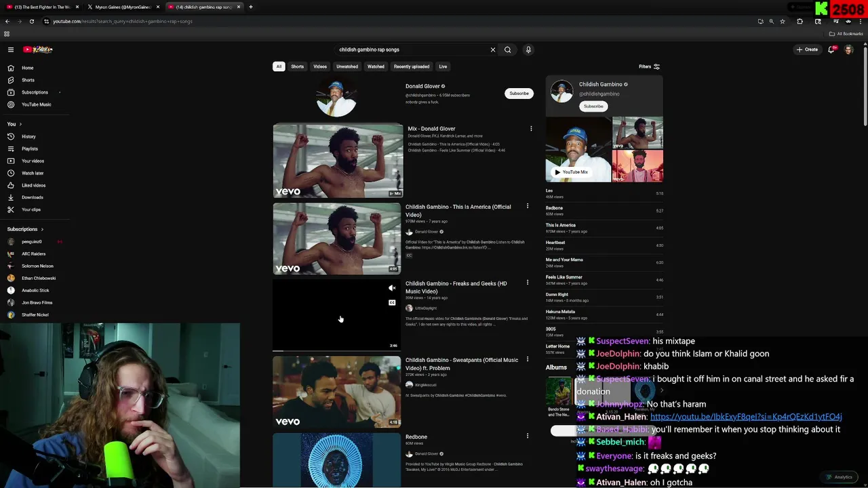The height and width of the screenshot is (488, 868).
Task: Open the notifications bell
Action: [831, 49]
